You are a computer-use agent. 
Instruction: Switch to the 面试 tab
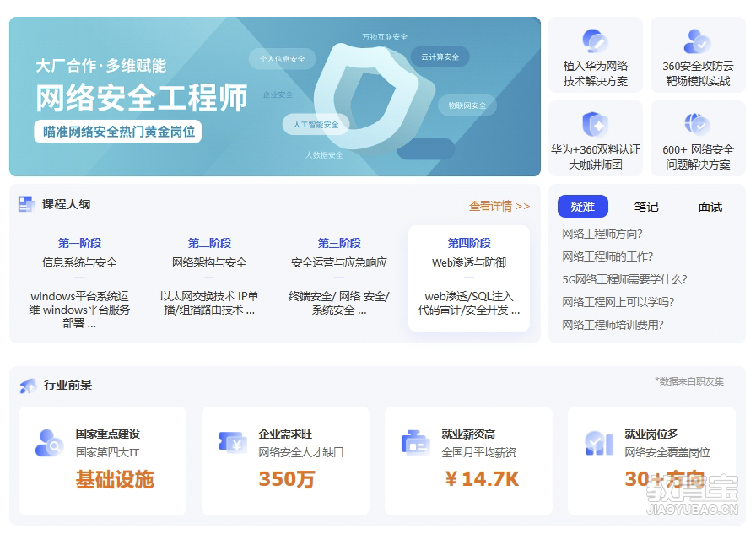[x=710, y=207]
